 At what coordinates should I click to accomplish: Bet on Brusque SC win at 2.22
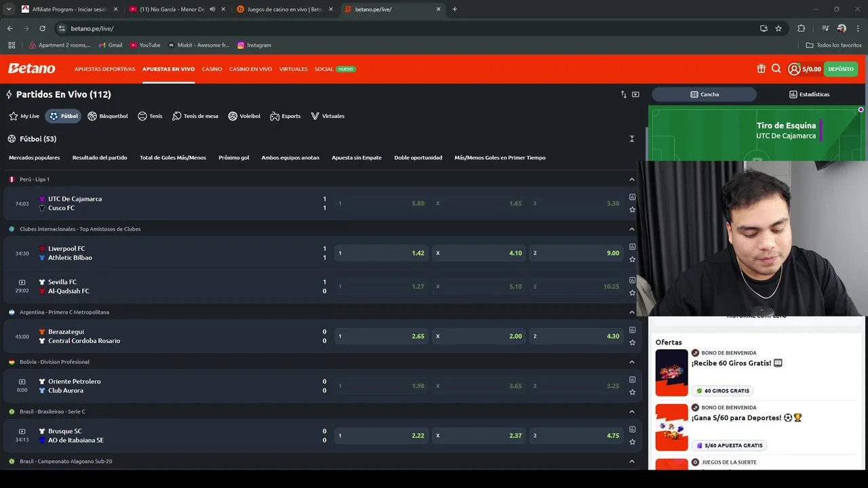pyautogui.click(x=382, y=435)
